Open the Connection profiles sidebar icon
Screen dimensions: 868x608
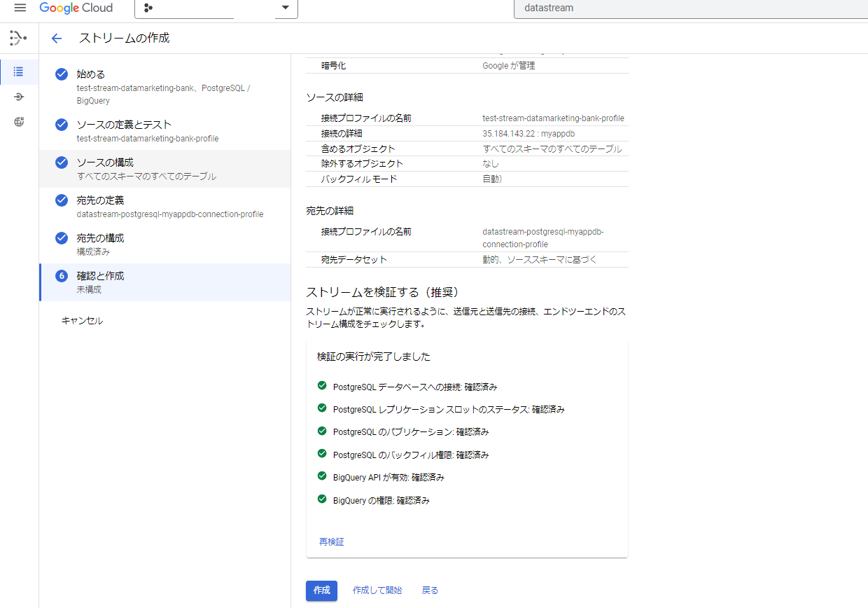(x=19, y=97)
